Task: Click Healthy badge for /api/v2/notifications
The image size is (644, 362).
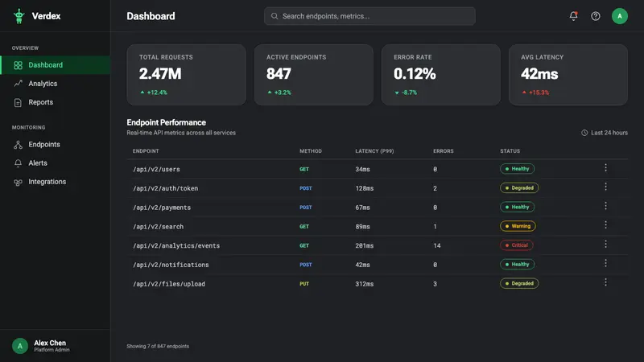Action: (518, 265)
